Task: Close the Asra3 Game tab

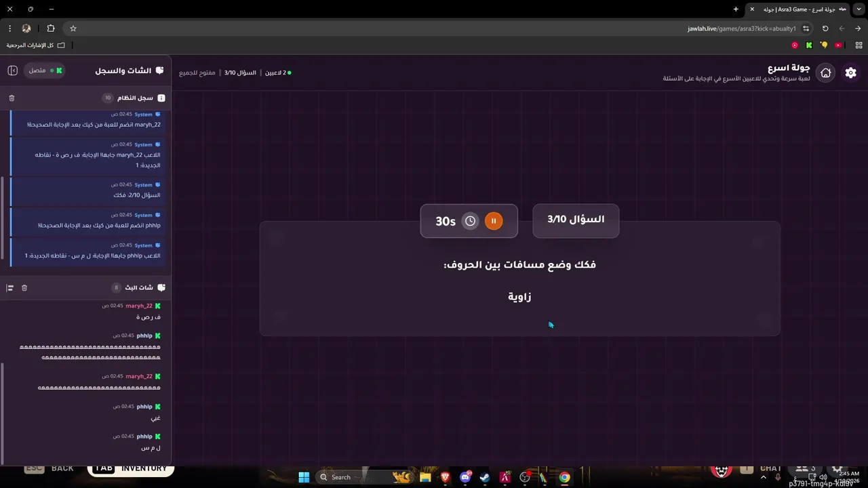Action: tap(752, 9)
